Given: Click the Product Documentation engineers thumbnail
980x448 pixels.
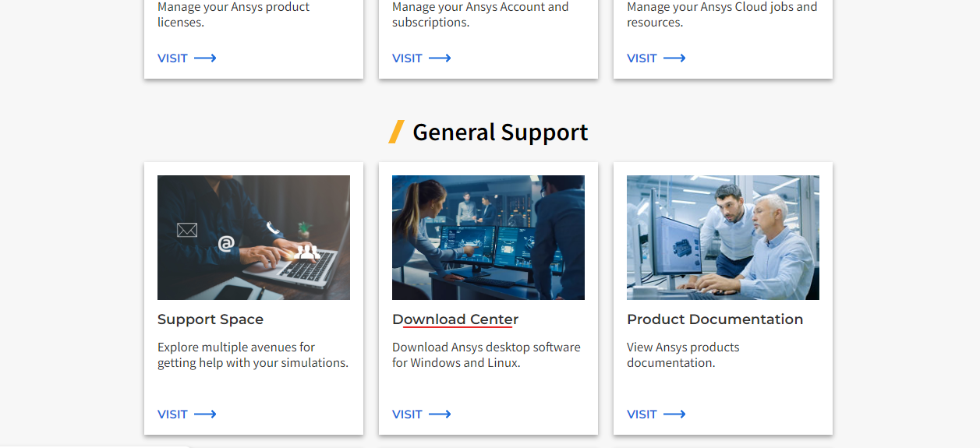Looking at the screenshot, I should tap(723, 238).
